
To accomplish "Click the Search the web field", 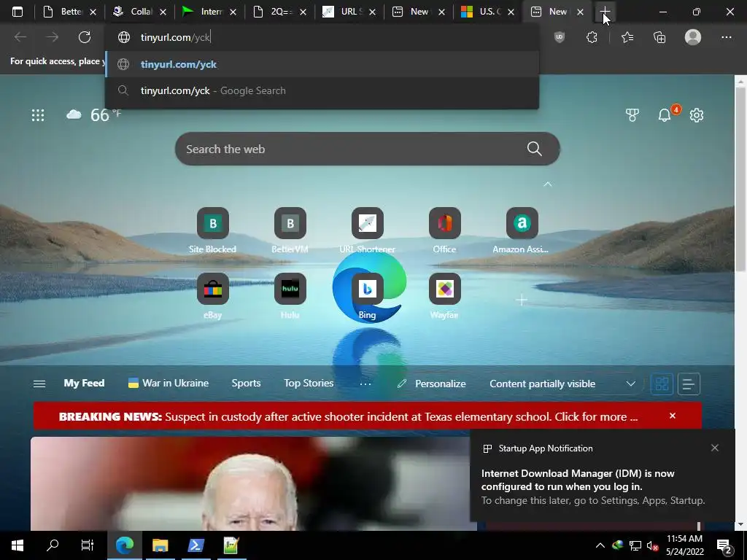I will point(368,149).
